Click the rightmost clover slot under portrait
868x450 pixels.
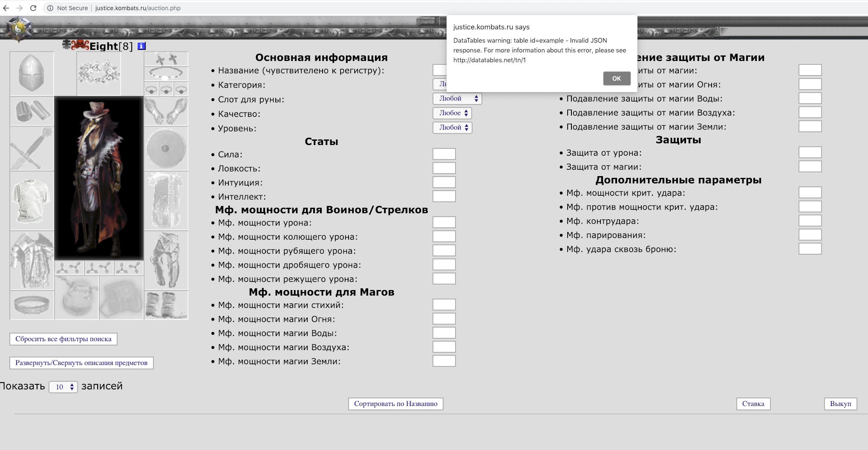tap(129, 268)
